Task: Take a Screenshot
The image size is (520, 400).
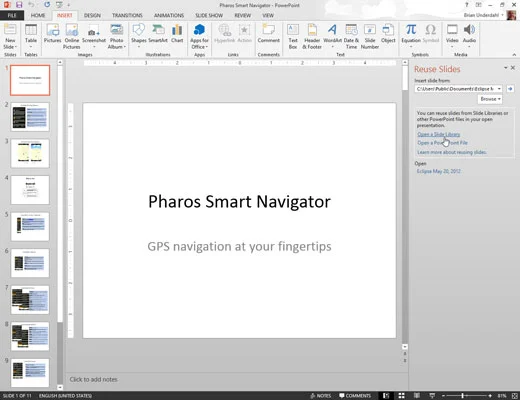Action: pyautogui.click(x=94, y=36)
